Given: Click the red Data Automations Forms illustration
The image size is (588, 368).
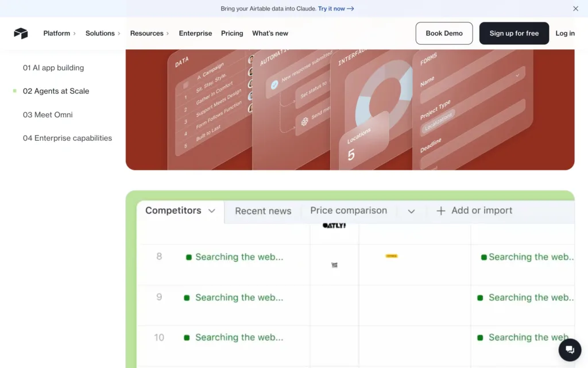Looking at the screenshot, I should [x=350, y=110].
